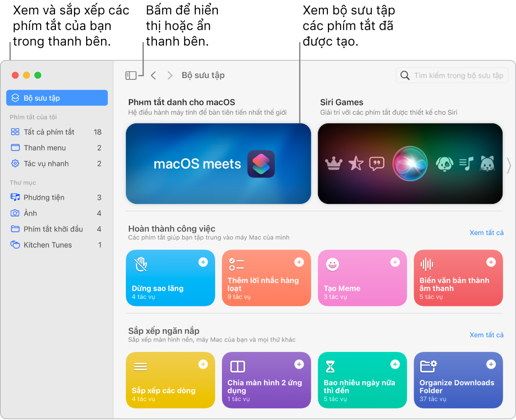The width and height of the screenshot is (516, 420).
Task: Open the Kitchen Tunes folder
Action: point(57,245)
